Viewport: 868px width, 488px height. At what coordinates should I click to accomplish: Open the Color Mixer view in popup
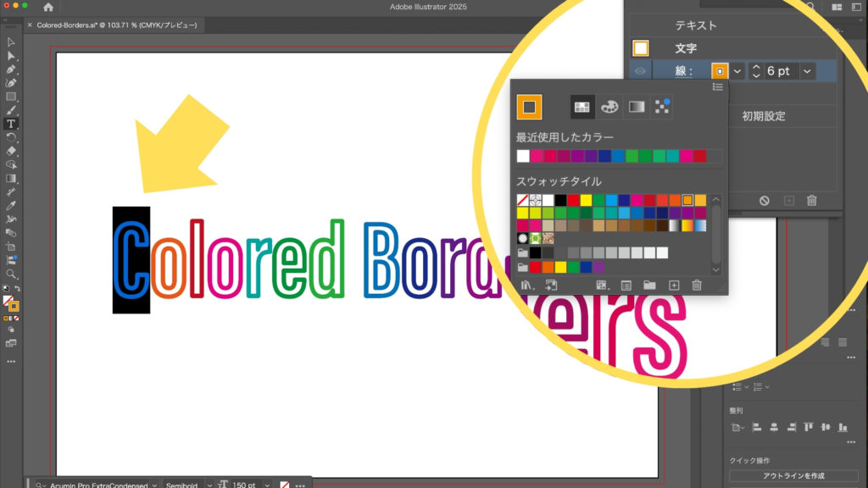(609, 107)
